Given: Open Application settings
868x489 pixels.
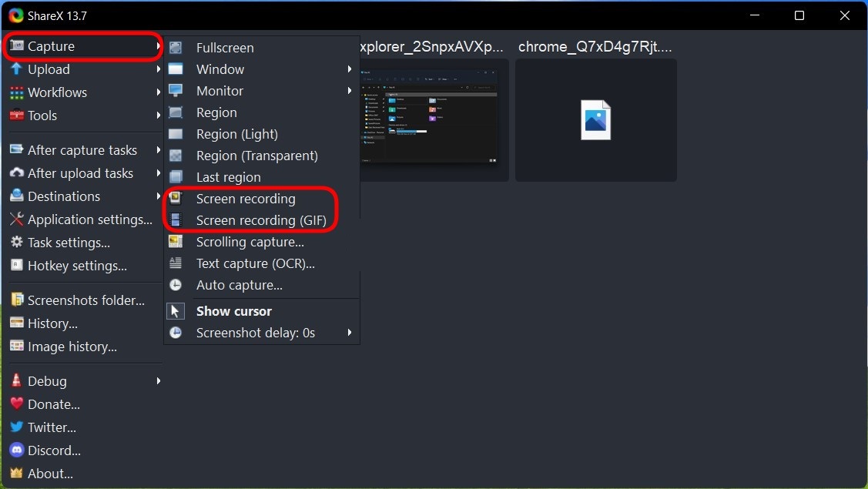Looking at the screenshot, I should (89, 219).
